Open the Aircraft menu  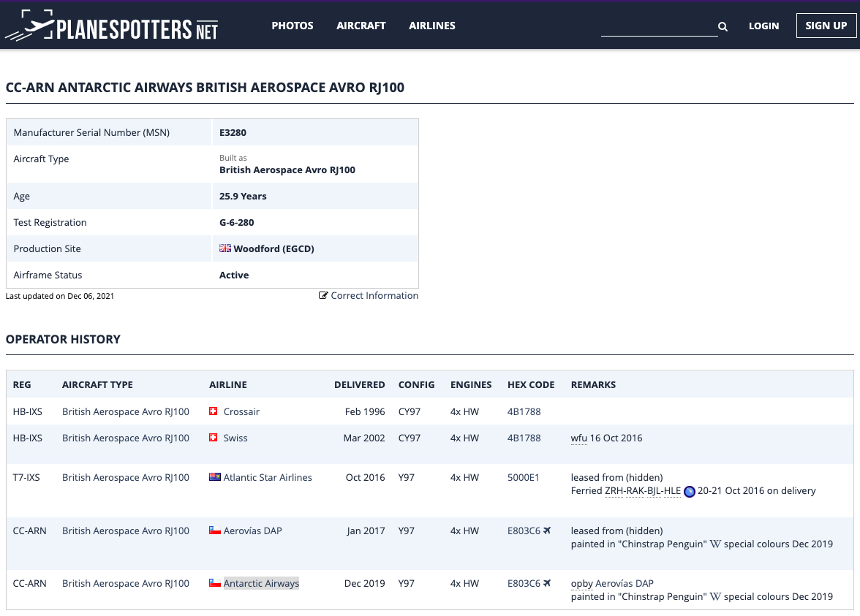click(x=361, y=26)
